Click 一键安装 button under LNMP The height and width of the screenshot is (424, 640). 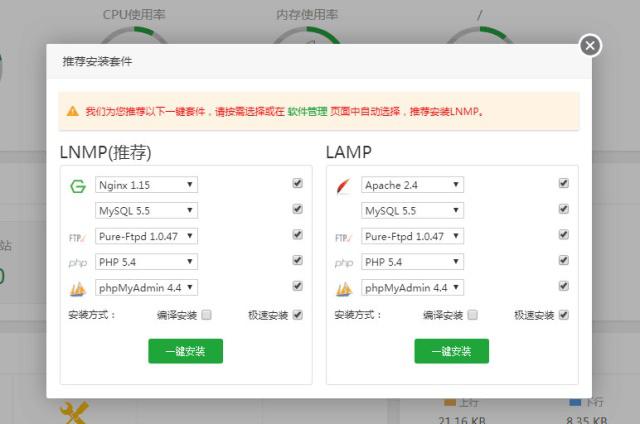[186, 351]
